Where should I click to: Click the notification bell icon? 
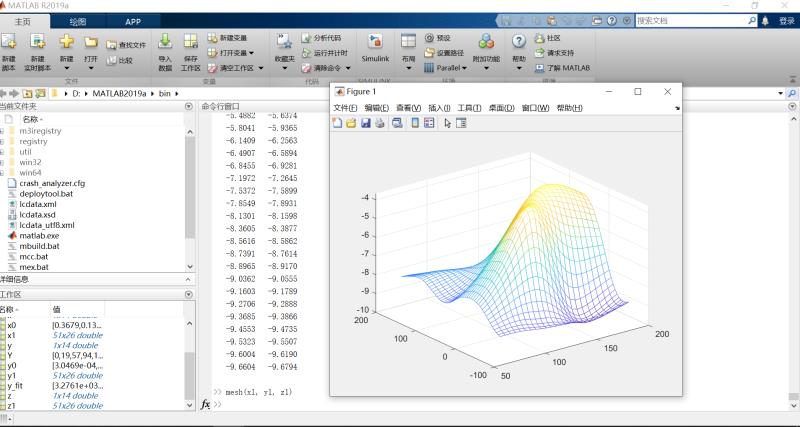point(765,20)
